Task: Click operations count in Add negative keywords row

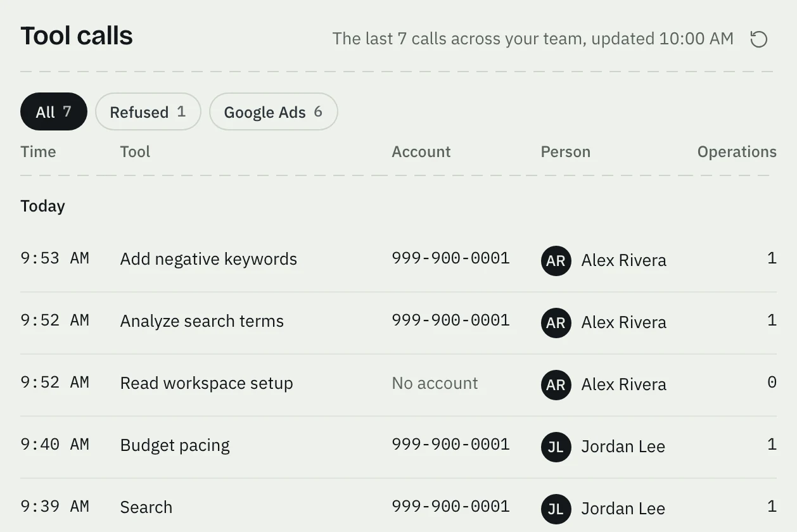Action: 772,258
